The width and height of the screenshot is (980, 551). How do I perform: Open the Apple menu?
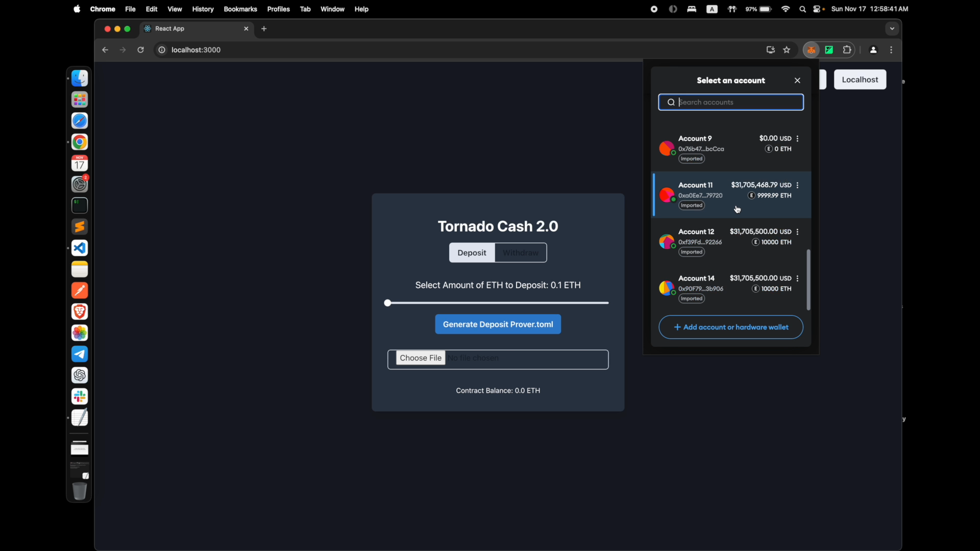click(77, 9)
